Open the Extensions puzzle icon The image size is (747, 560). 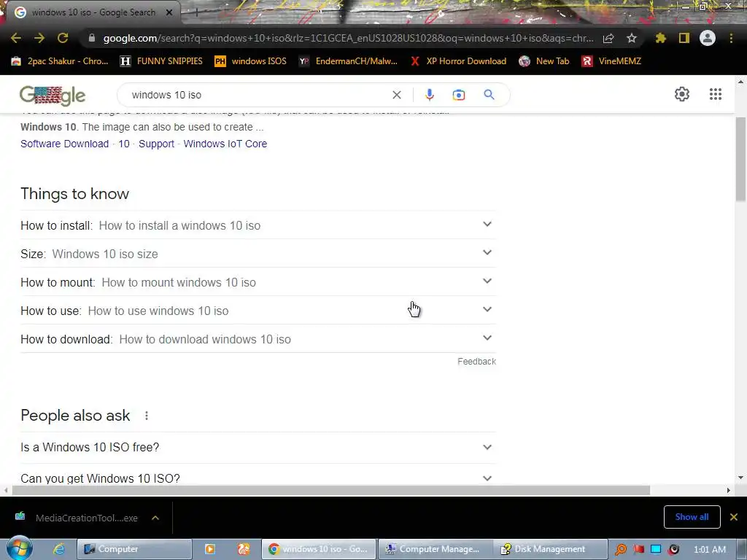click(x=661, y=38)
